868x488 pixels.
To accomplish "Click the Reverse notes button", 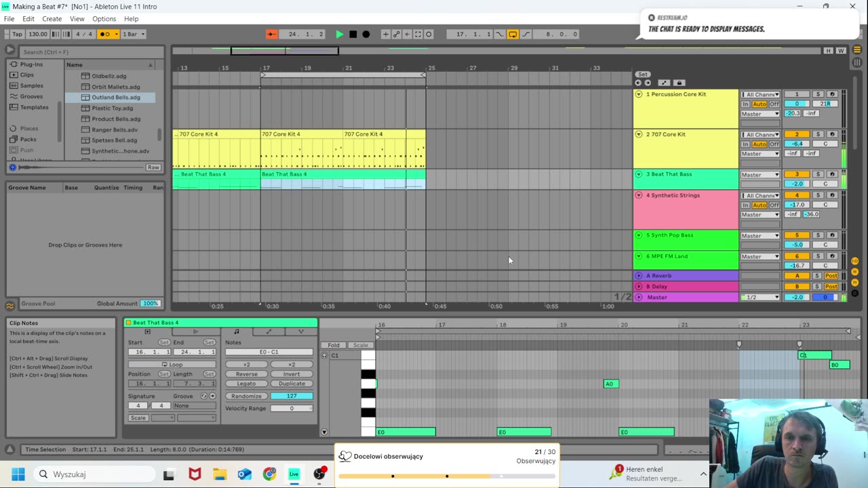I will (x=247, y=374).
